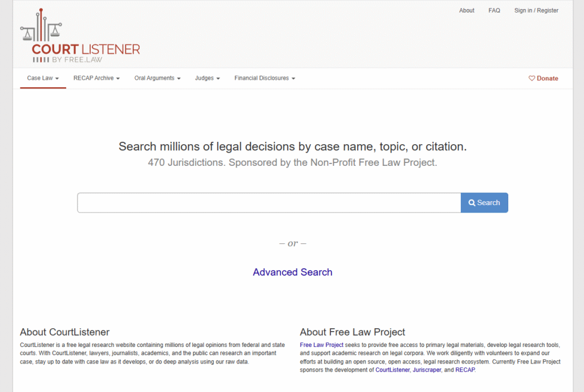Viewport: 584px width, 392px height.
Task: Click the RECAP link in paragraph
Action: tap(465, 370)
